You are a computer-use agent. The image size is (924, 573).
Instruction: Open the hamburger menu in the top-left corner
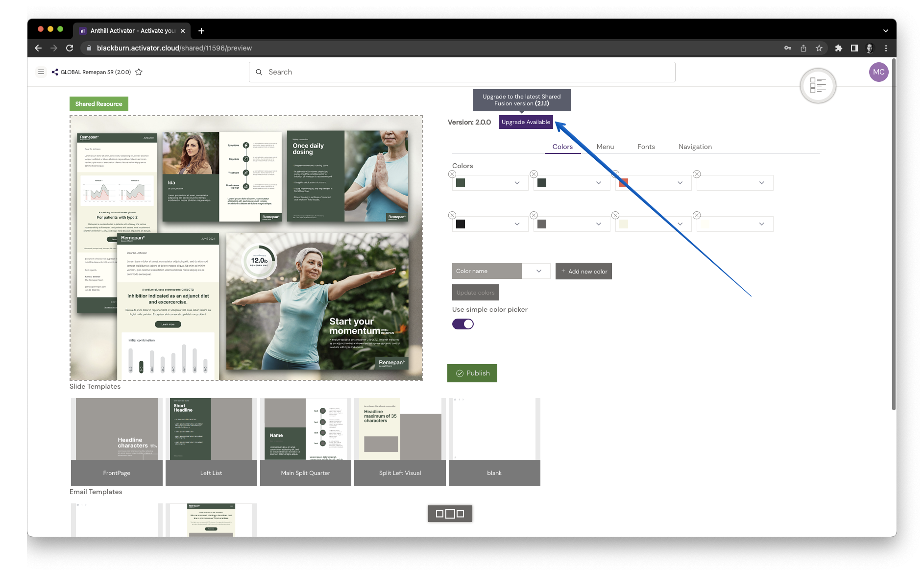tap(41, 72)
